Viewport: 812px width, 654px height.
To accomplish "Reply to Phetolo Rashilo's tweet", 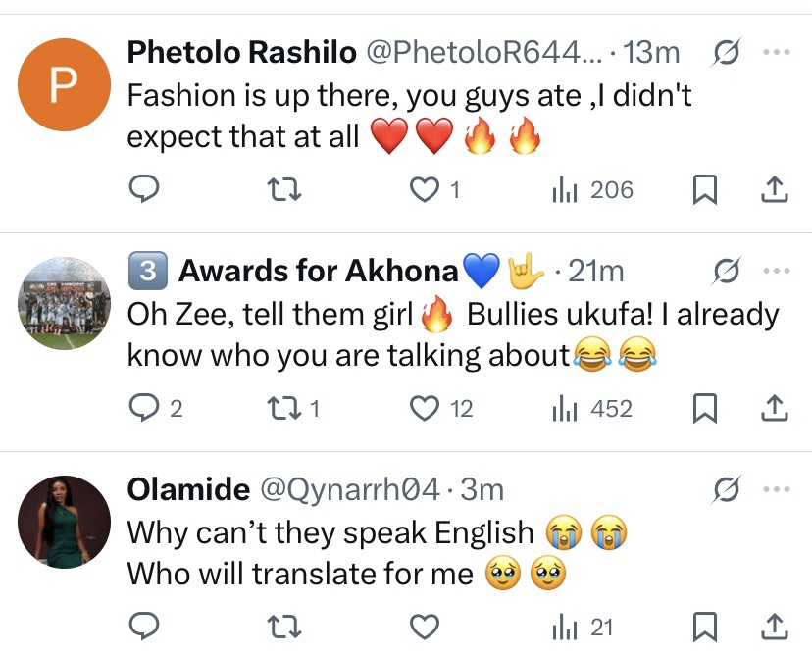I will pos(143,189).
